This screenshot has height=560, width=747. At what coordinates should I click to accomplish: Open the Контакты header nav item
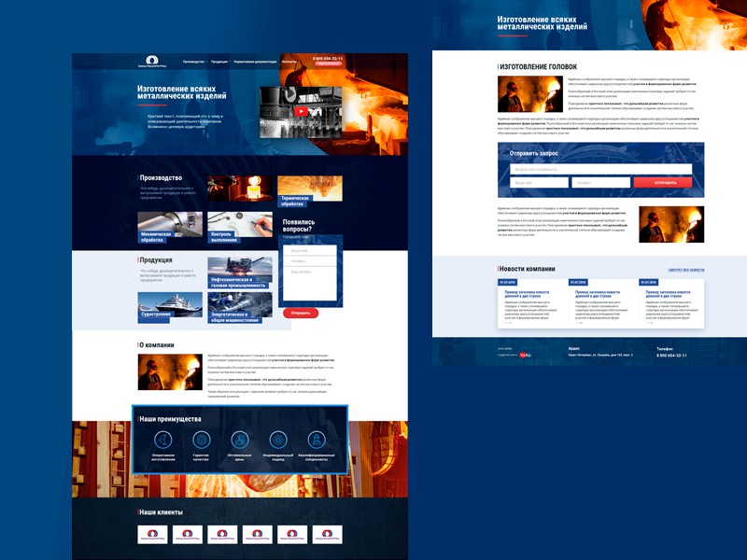click(289, 62)
